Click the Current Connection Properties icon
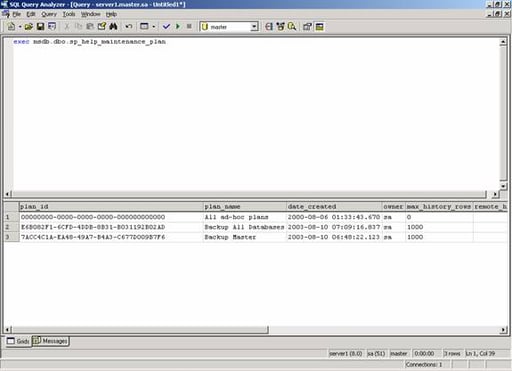512x371 pixels. point(307,27)
